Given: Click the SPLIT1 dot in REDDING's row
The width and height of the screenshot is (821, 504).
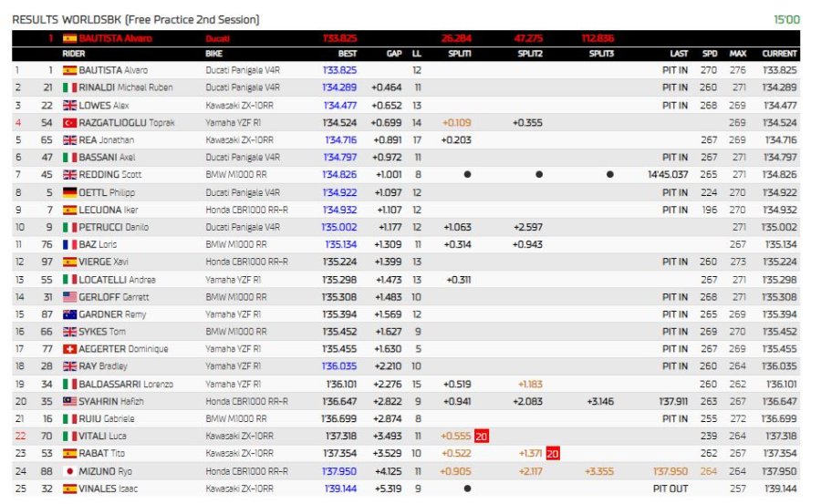Looking at the screenshot, I should tap(467, 174).
